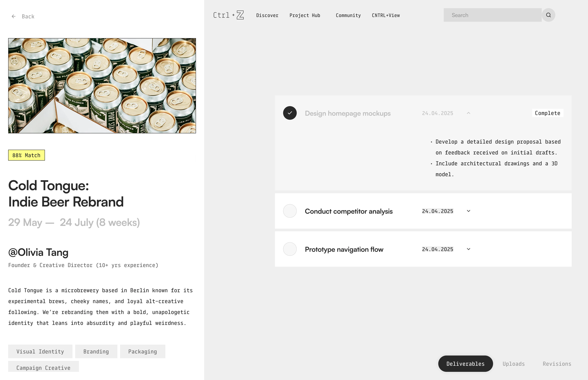Go to Project Hub
This screenshot has height=380, width=588.
(305, 15)
